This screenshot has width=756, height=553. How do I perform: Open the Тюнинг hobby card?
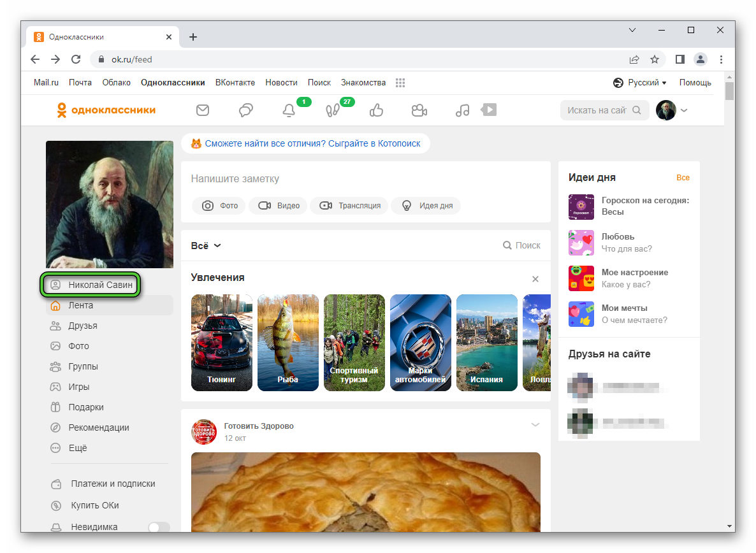222,343
